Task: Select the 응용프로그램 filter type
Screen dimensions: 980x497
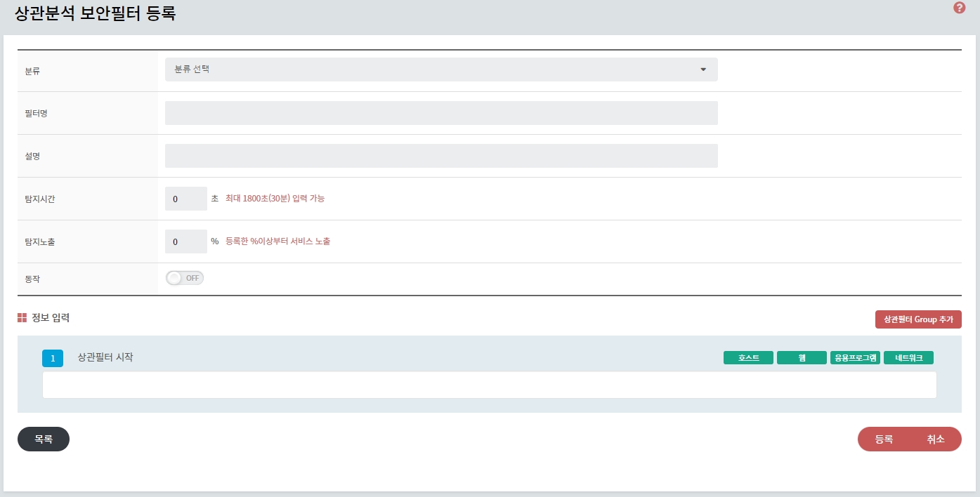Action: (x=855, y=358)
